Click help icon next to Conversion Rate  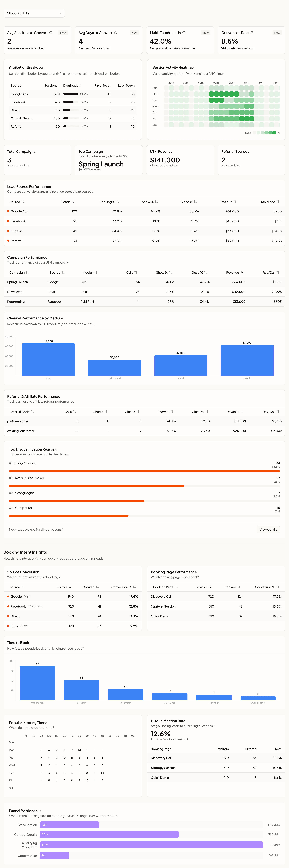coord(252,33)
